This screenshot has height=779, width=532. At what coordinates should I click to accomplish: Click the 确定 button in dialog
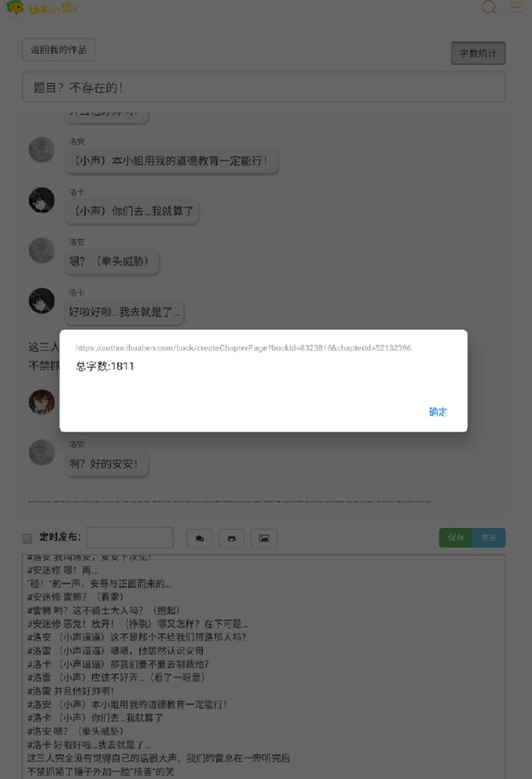click(x=437, y=412)
